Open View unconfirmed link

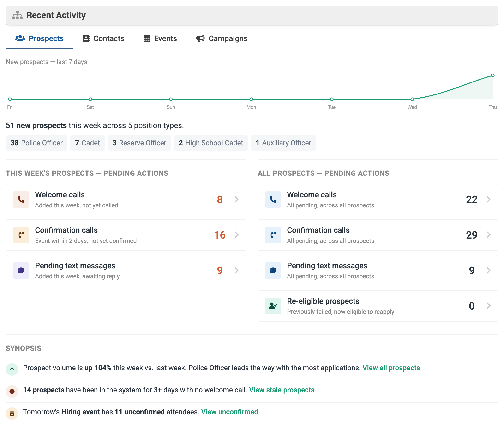coord(229,412)
